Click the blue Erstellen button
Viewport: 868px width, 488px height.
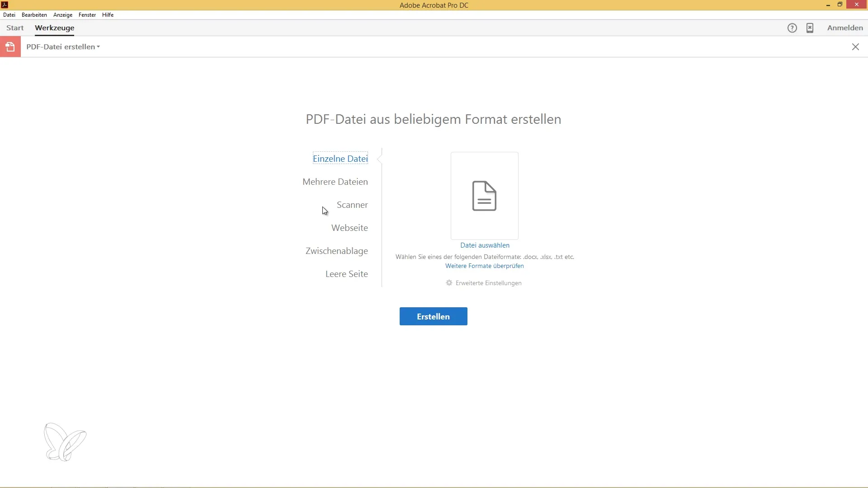434,316
